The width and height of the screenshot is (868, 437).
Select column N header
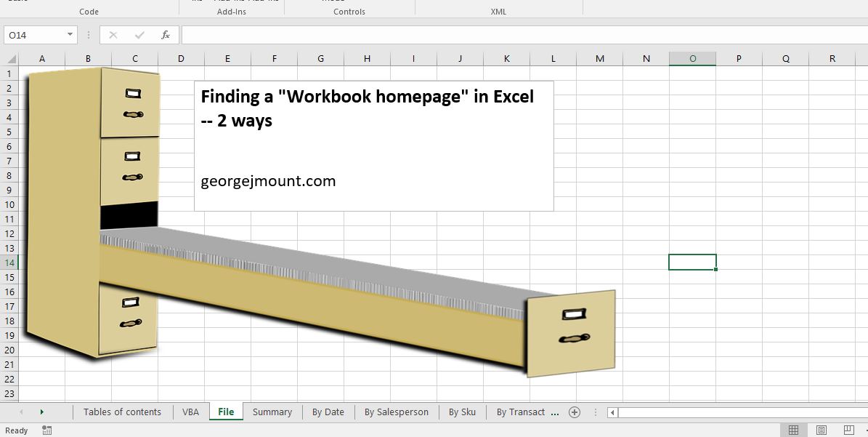pos(646,59)
